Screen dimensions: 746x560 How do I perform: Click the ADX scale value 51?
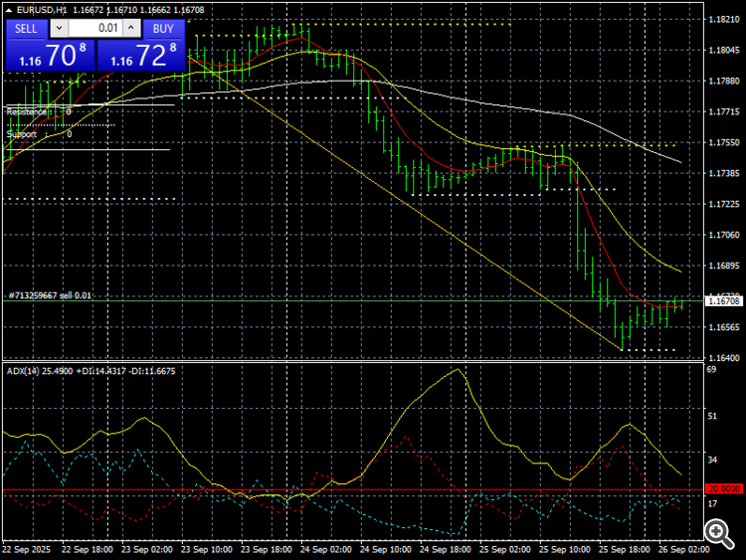712,417
